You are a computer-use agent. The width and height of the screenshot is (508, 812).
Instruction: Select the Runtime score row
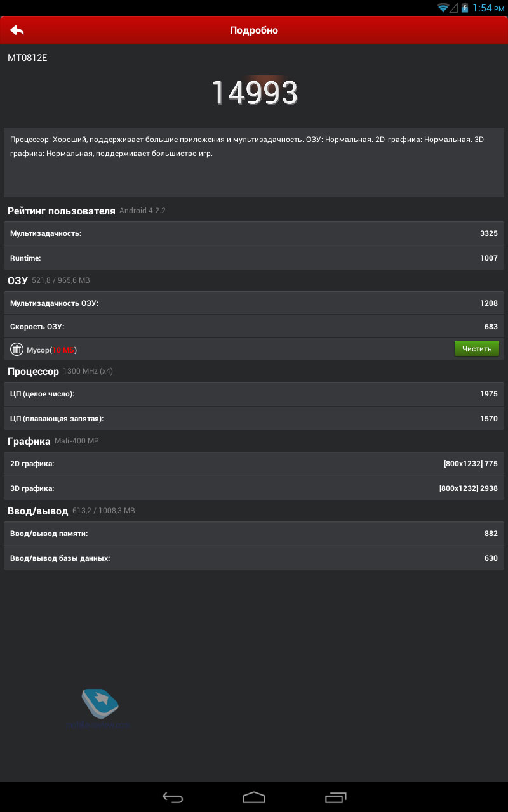point(254,258)
